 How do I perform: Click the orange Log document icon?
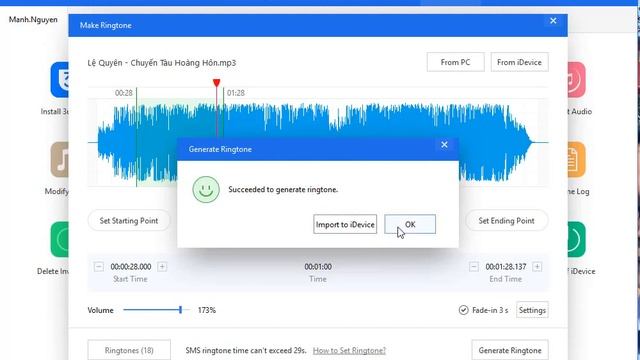576,160
